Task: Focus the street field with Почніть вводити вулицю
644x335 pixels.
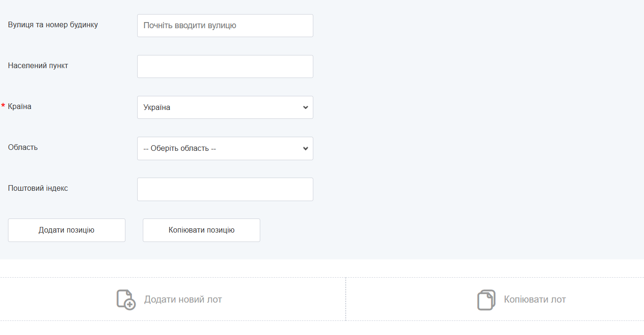Action: tap(225, 26)
